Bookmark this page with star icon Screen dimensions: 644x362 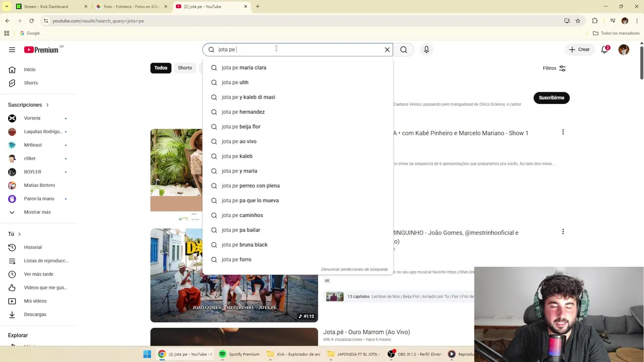pyautogui.click(x=578, y=21)
